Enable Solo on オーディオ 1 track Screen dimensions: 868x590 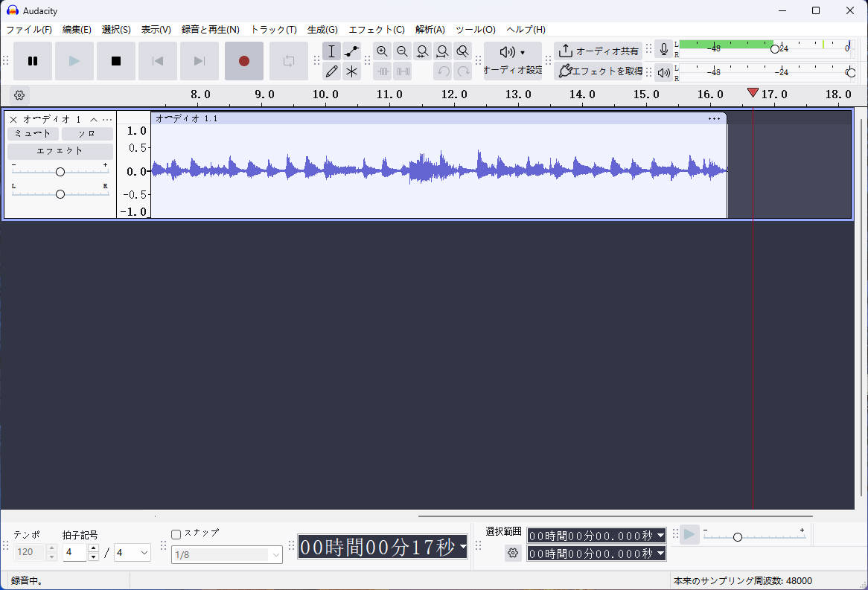tap(87, 133)
